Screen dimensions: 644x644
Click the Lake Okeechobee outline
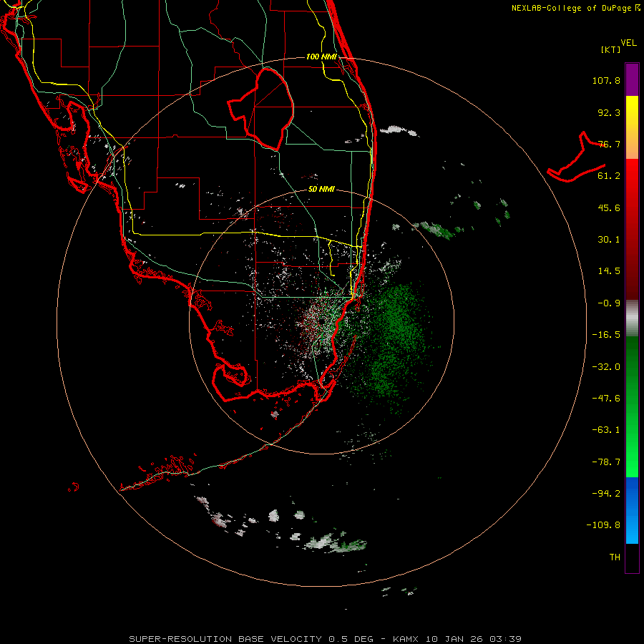pos(260,109)
